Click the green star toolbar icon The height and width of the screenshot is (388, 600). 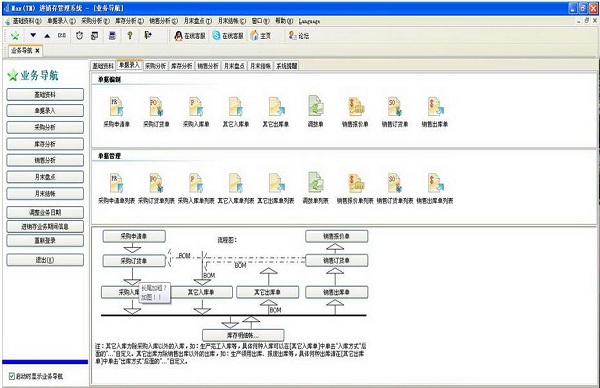[15, 36]
